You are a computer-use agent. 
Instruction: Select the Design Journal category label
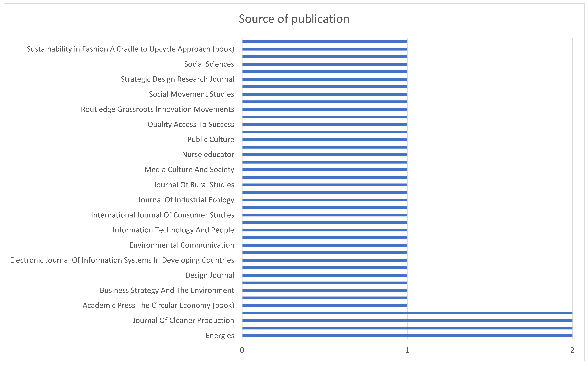210,275
